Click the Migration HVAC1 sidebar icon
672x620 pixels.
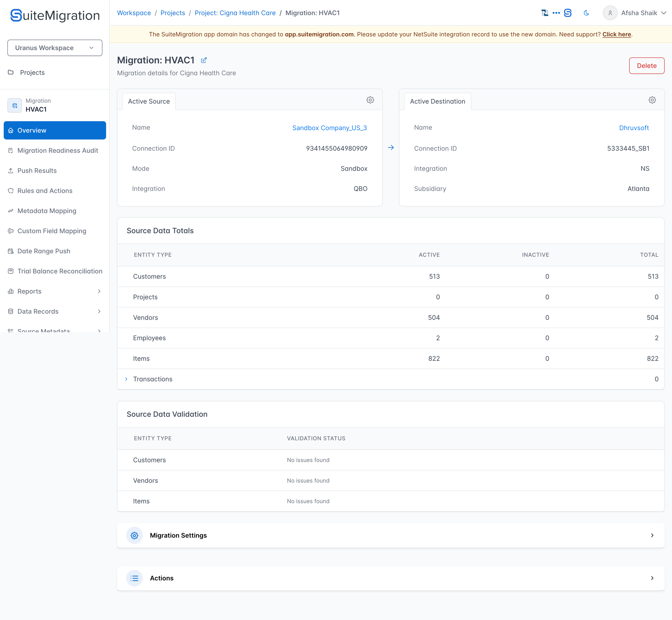[x=14, y=106]
